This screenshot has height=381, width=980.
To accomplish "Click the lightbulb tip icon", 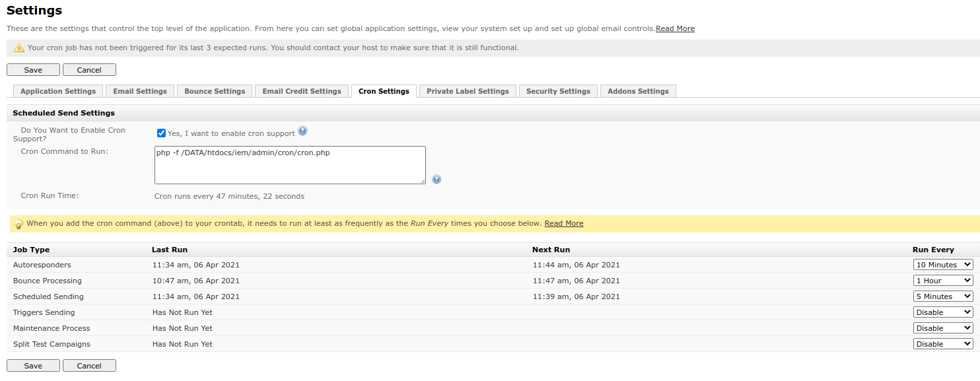I will pos(18,224).
